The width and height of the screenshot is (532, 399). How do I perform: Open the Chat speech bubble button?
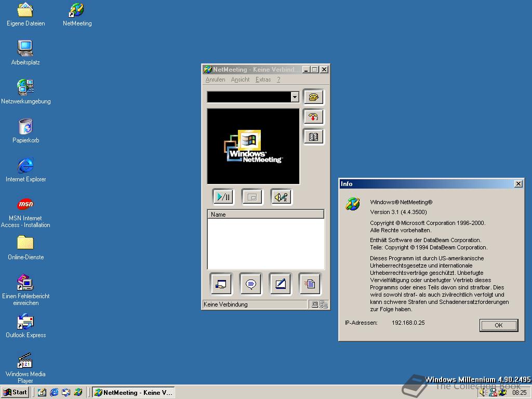coord(250,284)
